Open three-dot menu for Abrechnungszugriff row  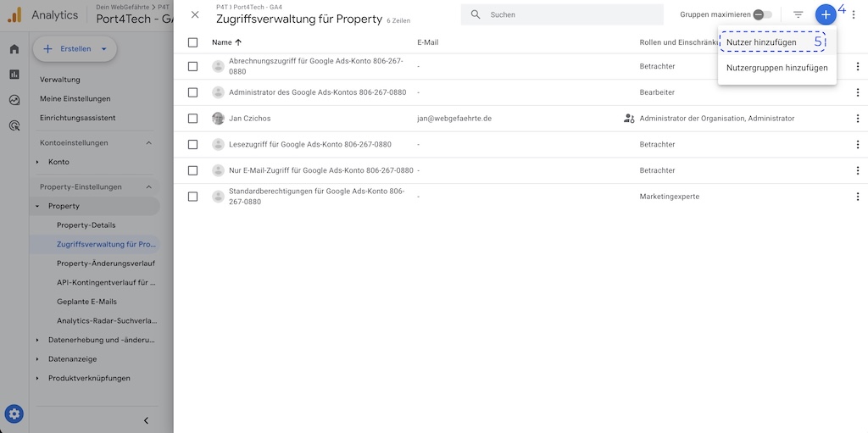click(858, 66)
